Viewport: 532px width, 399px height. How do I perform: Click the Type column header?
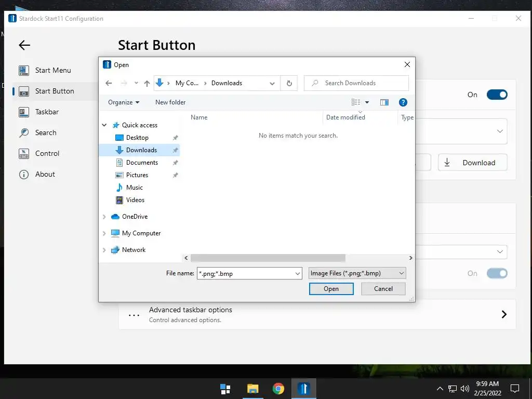point(406,117)
